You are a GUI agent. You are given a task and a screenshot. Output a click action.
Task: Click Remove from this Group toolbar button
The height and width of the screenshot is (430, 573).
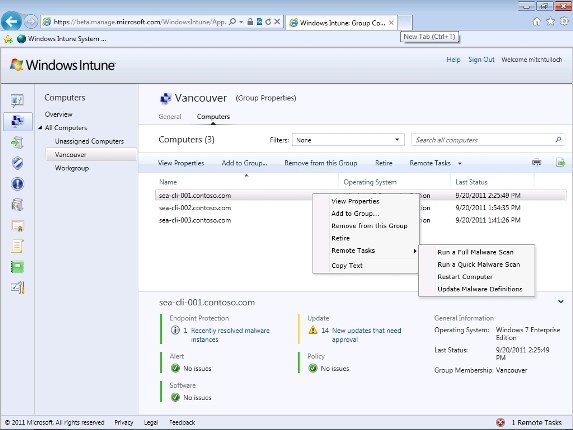pos(321,163)
